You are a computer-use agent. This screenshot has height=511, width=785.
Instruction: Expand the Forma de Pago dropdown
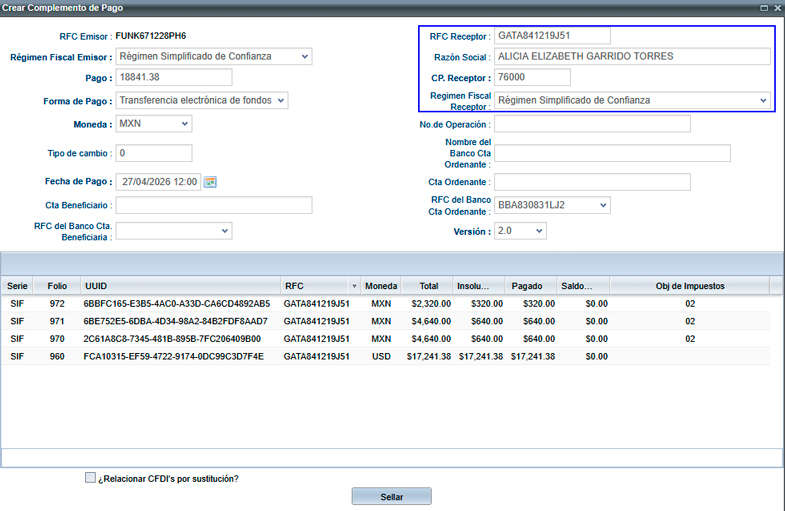[280, 100]
